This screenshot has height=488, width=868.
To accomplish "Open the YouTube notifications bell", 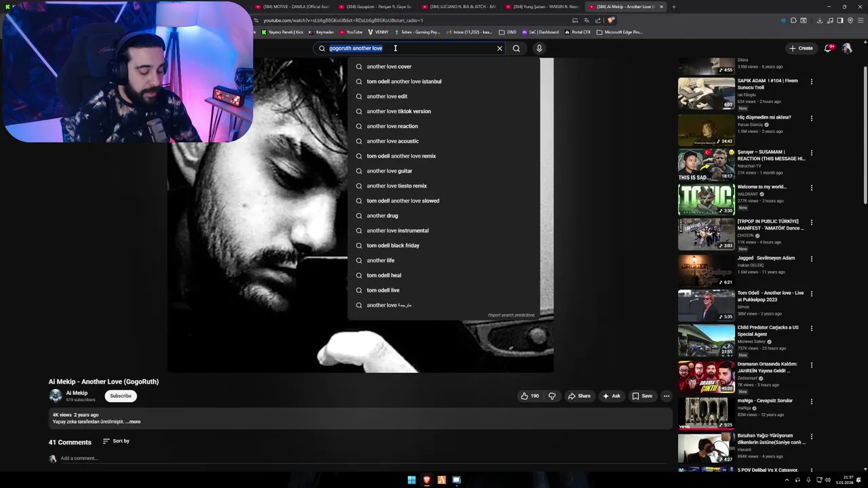I will [829, 48].
